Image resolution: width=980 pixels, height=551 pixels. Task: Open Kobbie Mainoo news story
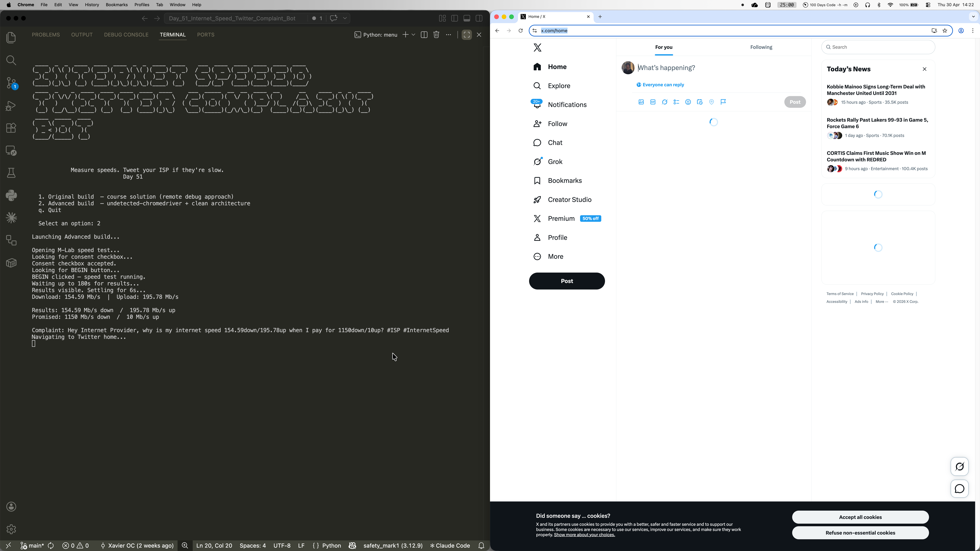[878, 94]
